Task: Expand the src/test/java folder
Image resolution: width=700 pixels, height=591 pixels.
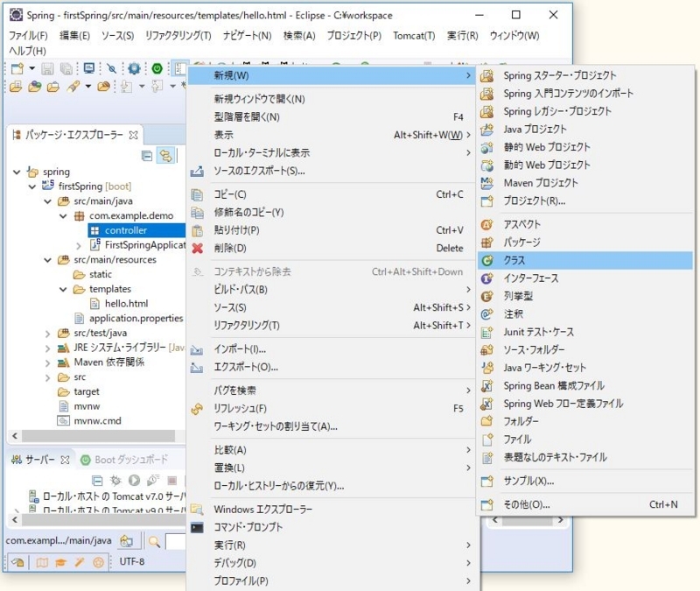Action: pyautogui.click(x=48, y=334)
